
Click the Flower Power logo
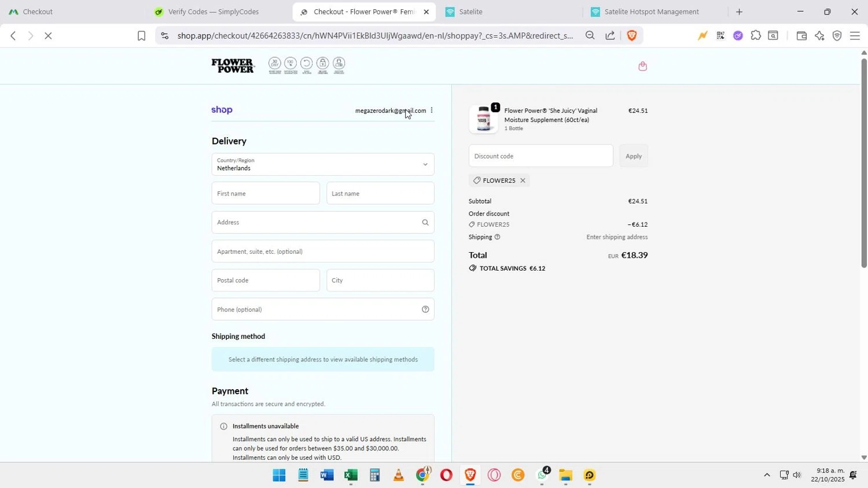pos(233,65)
